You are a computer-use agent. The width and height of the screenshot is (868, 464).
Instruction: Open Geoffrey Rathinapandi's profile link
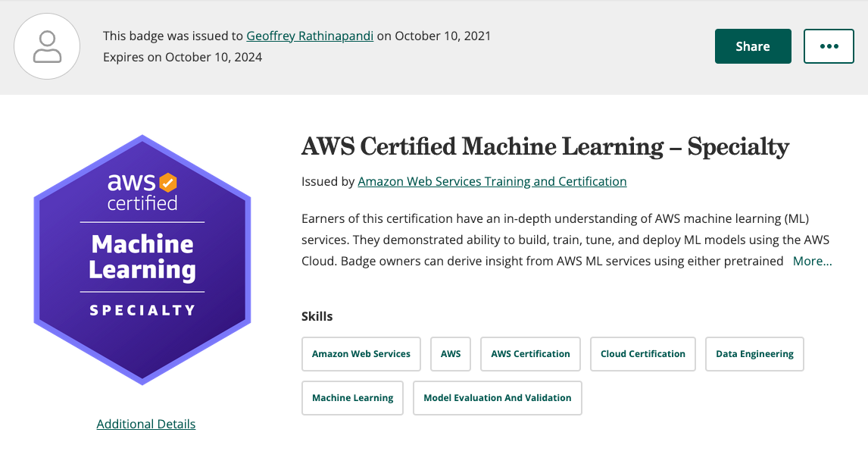(310, 36)
